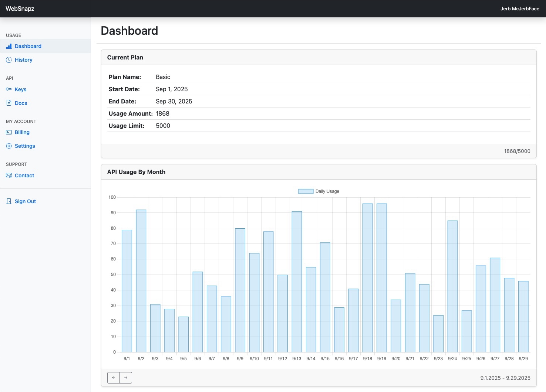Open the Billing page

tap(22, 132)
